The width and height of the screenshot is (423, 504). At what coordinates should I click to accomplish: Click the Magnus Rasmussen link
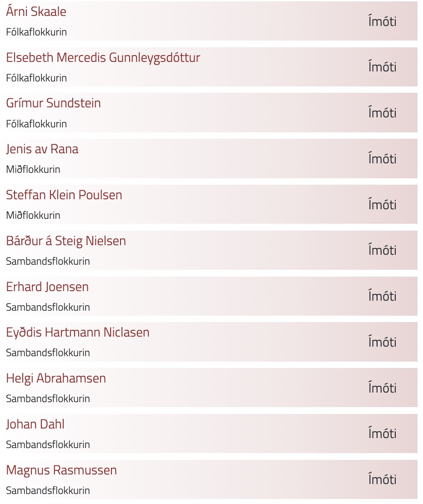coord(61,470)
